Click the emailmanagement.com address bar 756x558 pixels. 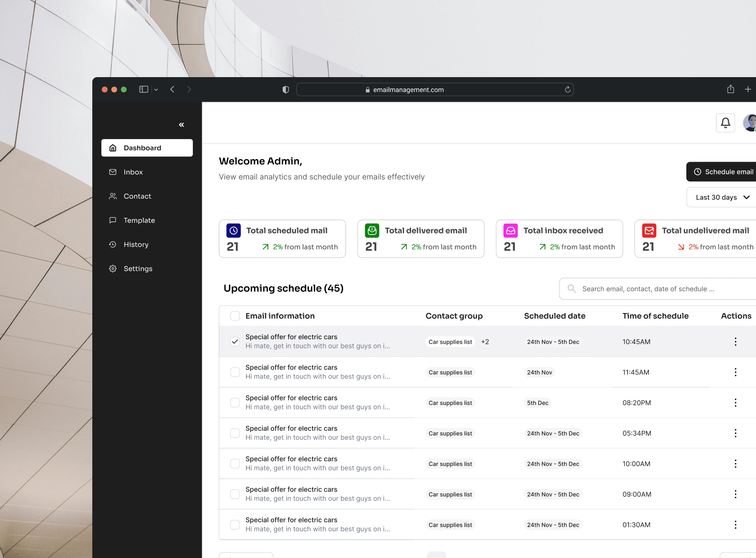coord(435,89)
